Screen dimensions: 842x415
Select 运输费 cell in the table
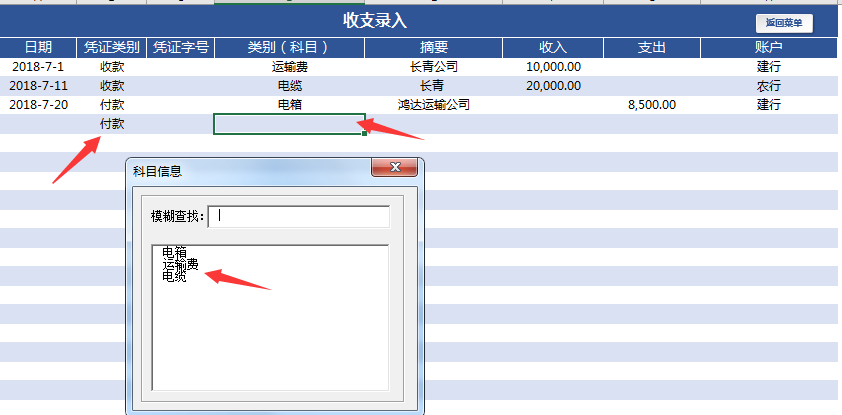click(x=289, y=67)
